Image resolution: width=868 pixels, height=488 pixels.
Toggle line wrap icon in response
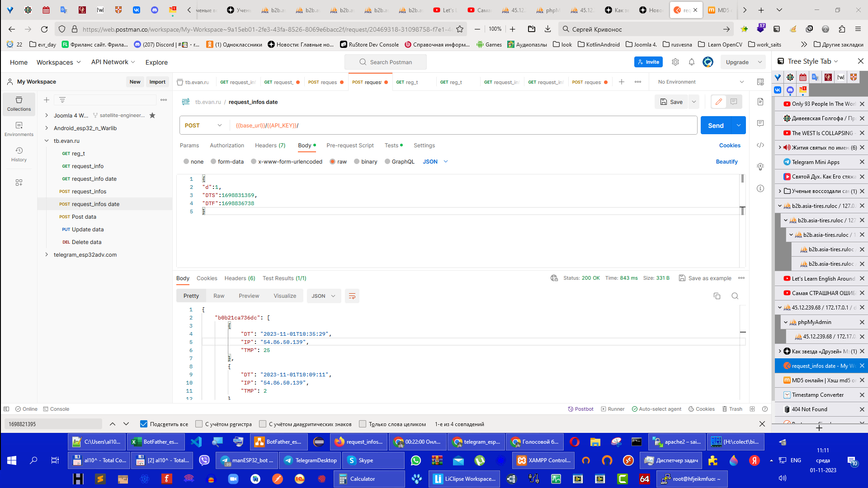pos(352,296)
